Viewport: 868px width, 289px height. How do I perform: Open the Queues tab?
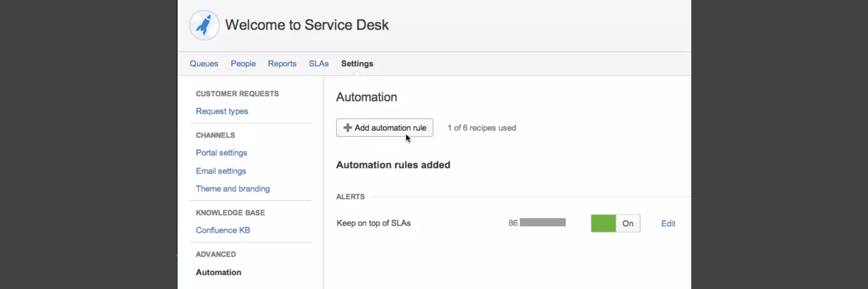pos(204,63)
